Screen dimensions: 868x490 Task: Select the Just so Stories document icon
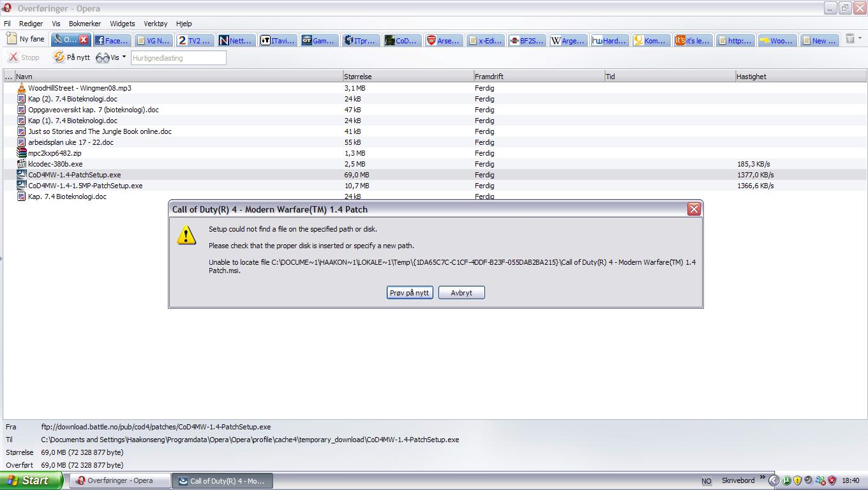[22, 131]
